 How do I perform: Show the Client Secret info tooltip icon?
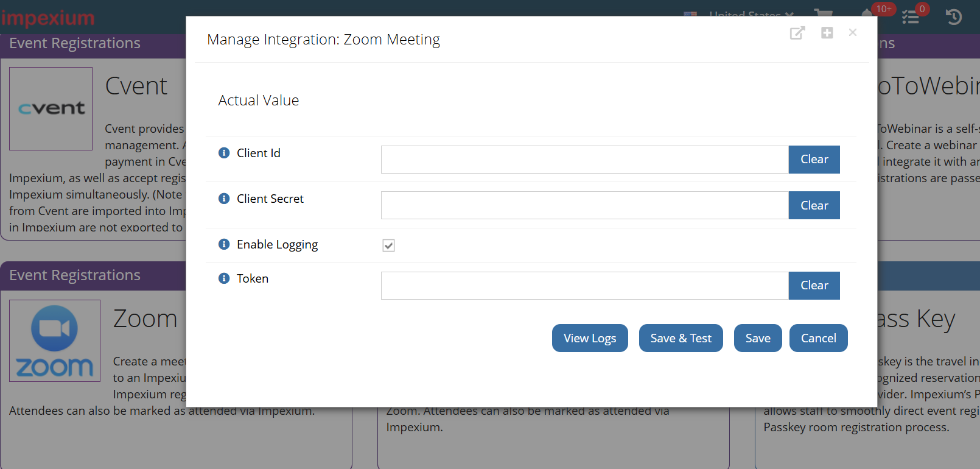tap(224, 199)
